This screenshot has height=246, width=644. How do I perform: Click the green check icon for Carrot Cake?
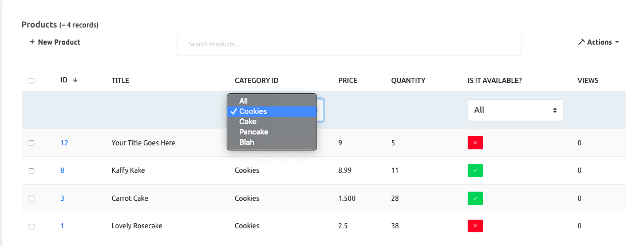tap(475, 199)
